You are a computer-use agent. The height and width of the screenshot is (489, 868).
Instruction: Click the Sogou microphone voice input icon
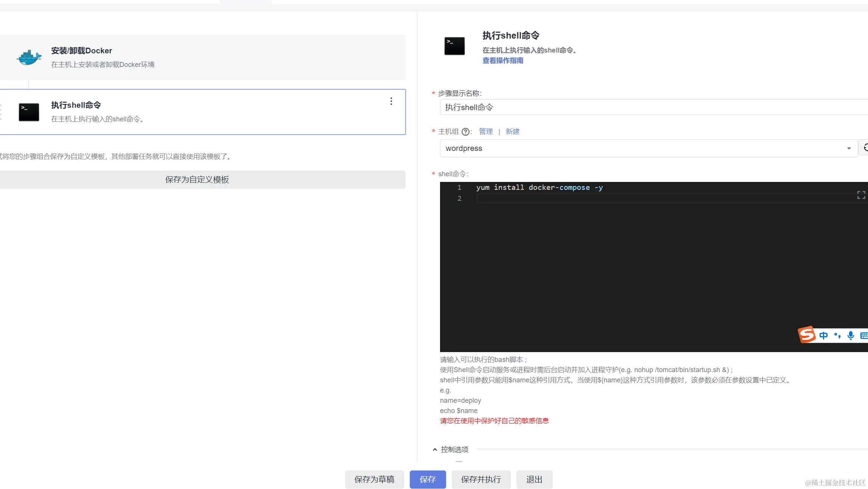coord(851,335)
